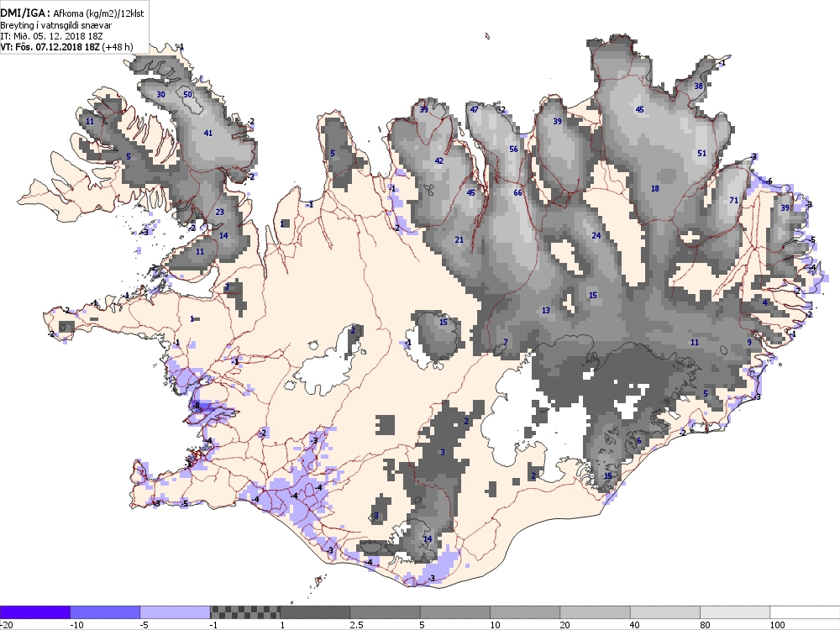Select the map value 56
The width and height of the screenshot is (840, 630).
[x=514, y=149]
